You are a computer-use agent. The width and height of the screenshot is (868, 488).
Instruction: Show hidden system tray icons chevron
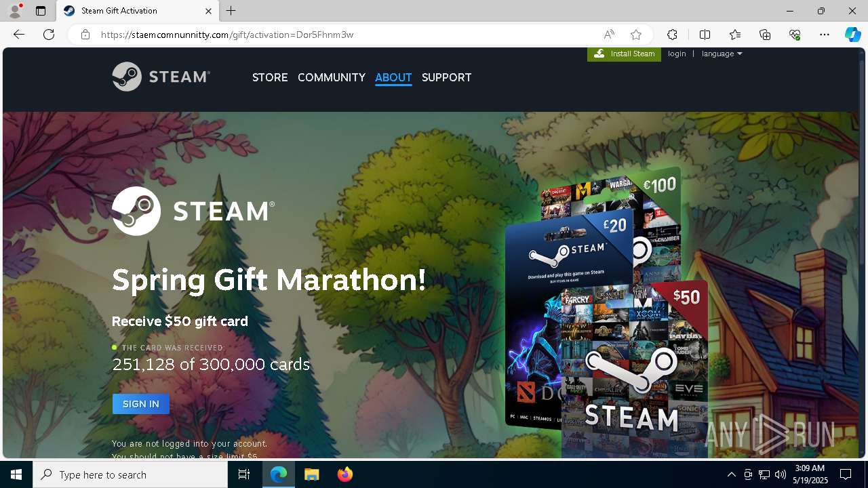pyautogui.click(x=732, y=474)
